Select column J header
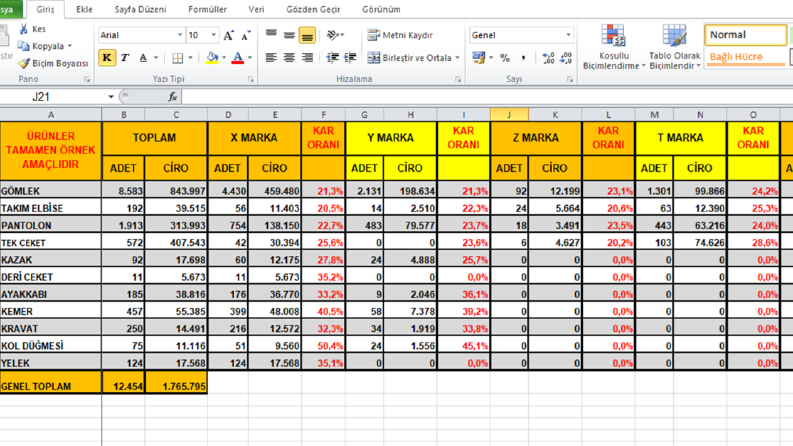 [x=509, y=115]
